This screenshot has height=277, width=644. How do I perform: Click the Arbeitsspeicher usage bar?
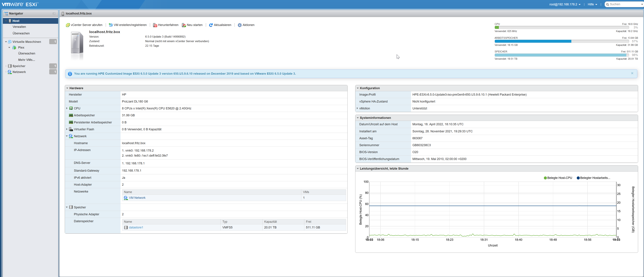coord(562,41)
